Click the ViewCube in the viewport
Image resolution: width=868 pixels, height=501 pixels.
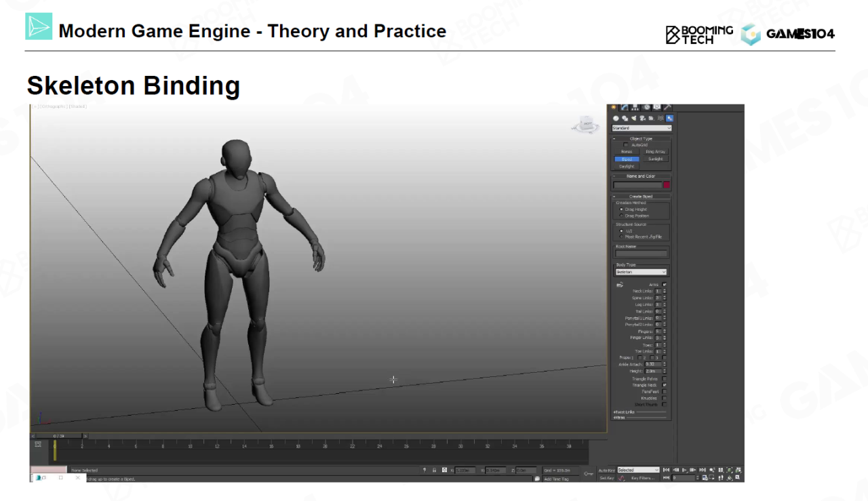tap(586, 125)
